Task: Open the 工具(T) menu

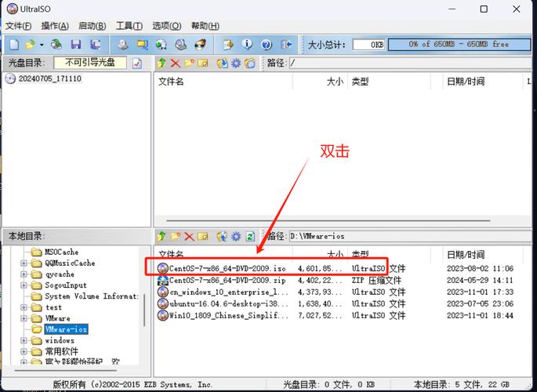Action: tap(129, 26)
